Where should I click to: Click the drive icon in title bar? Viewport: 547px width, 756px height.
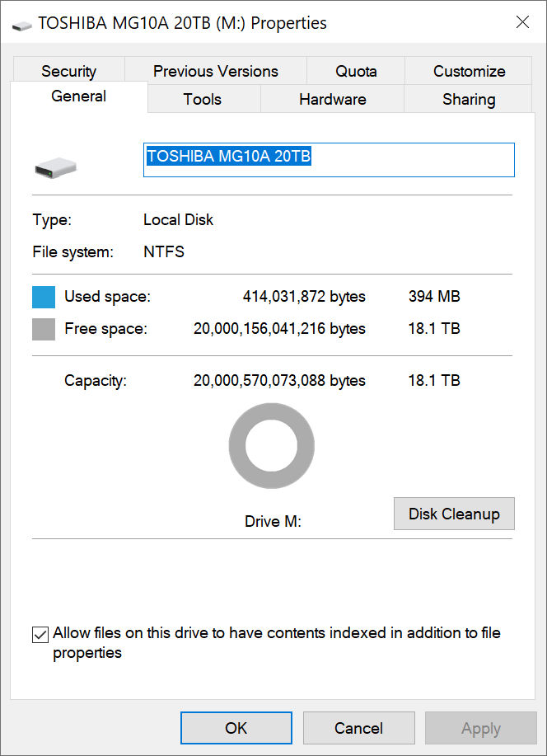pos(23,24)
